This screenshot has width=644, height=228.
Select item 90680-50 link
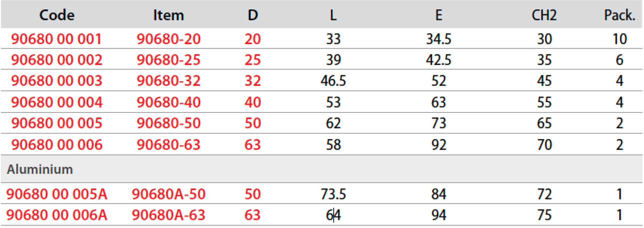[x=168, y=123]
